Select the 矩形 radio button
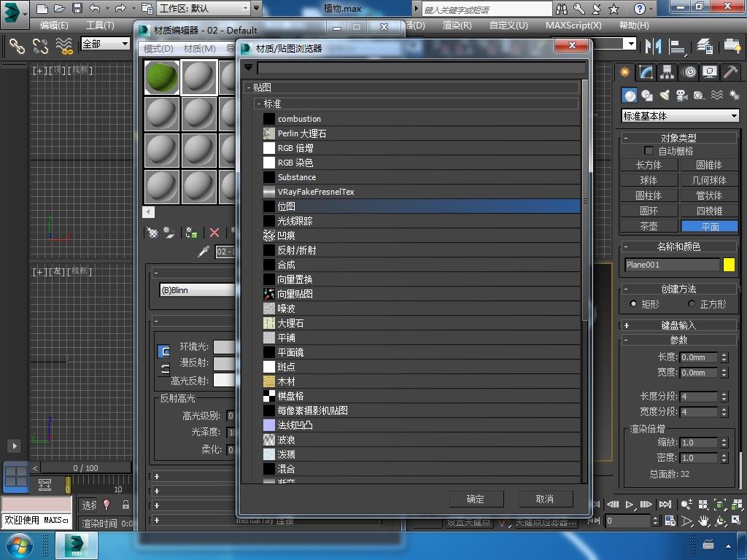The height and width of the screenshot is (560, 747). pos(633,303)
